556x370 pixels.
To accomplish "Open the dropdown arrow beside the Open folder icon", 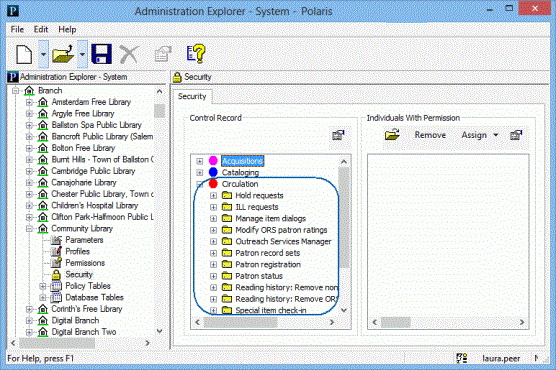I will [x=82, y=54].
